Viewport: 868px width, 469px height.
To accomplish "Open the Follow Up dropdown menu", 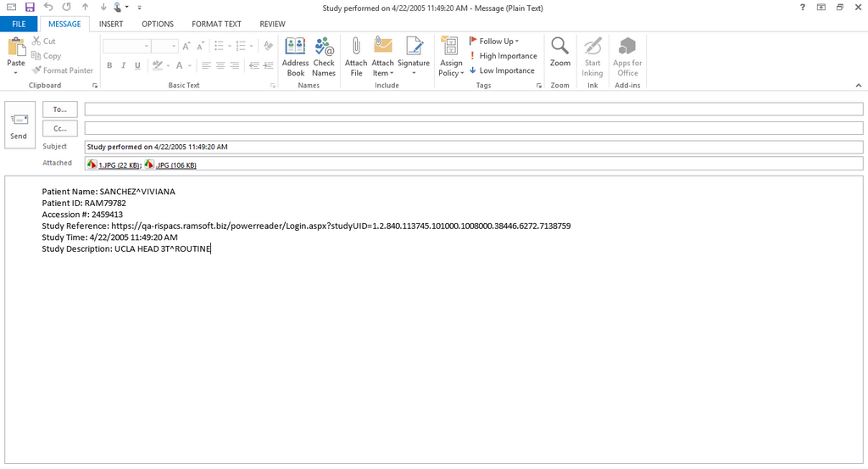I will (495, 41).
